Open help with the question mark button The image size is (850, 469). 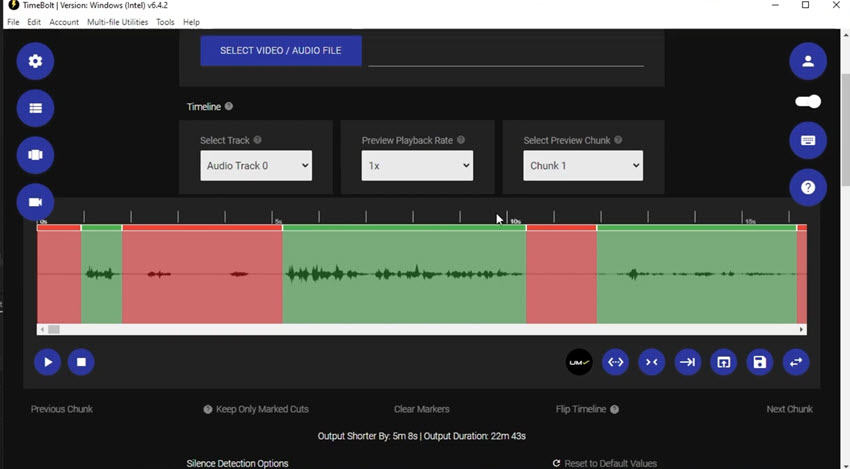point(808,188)
